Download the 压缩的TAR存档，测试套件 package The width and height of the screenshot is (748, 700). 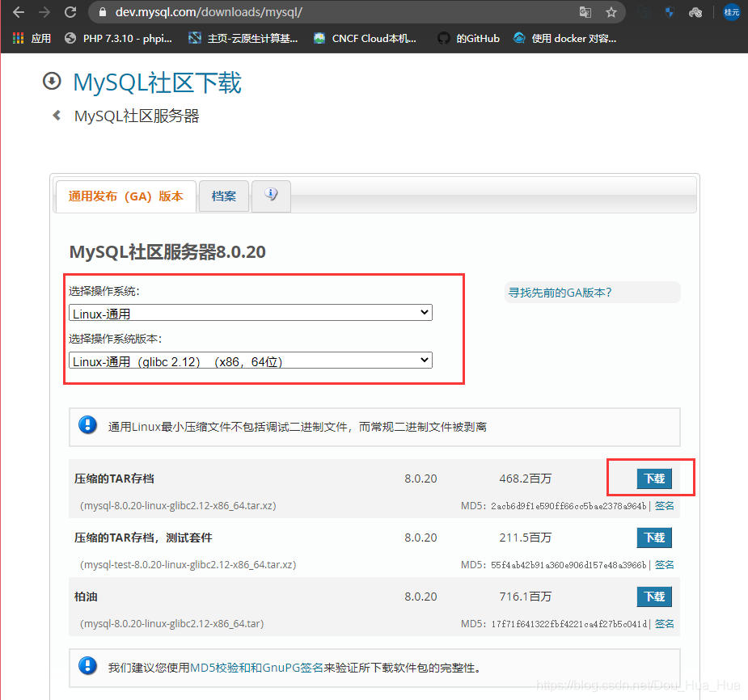pyautogui.click(x=654, y=538)
